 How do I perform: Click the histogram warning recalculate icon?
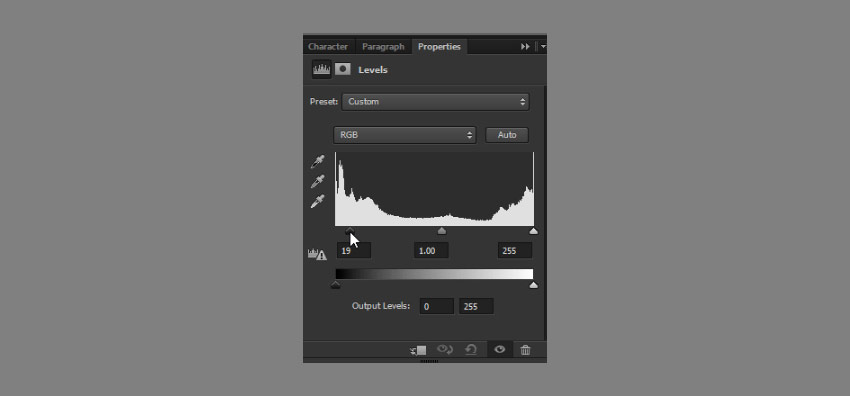(317, 254)
